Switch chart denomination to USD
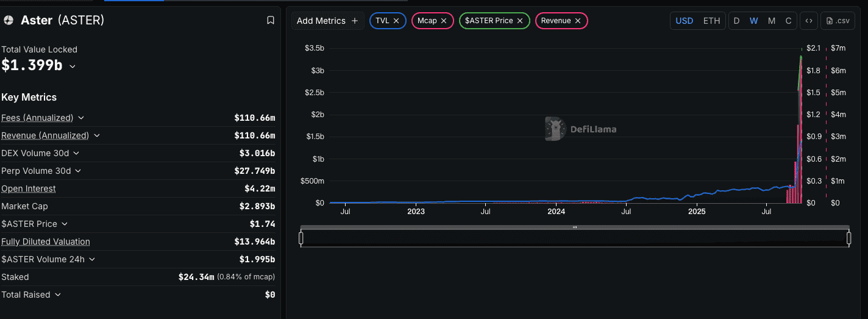Viewport: 868px width, 319px height. 685,21
